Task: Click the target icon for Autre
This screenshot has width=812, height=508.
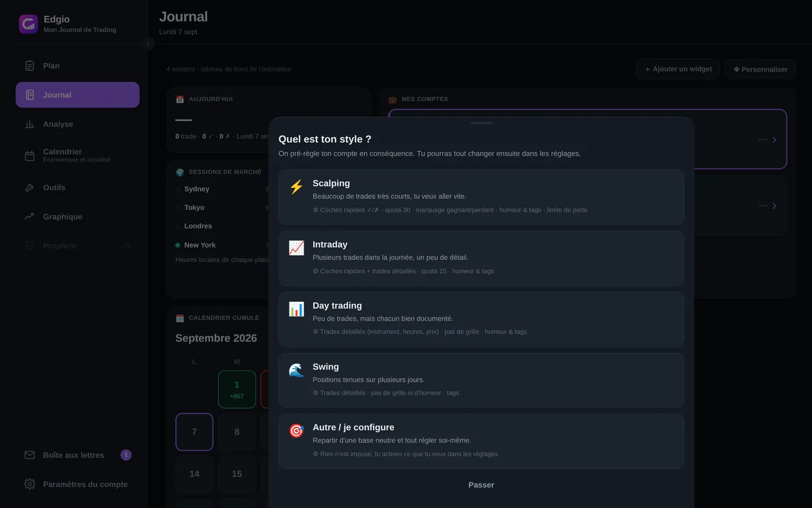Action: tap(297, 431)
